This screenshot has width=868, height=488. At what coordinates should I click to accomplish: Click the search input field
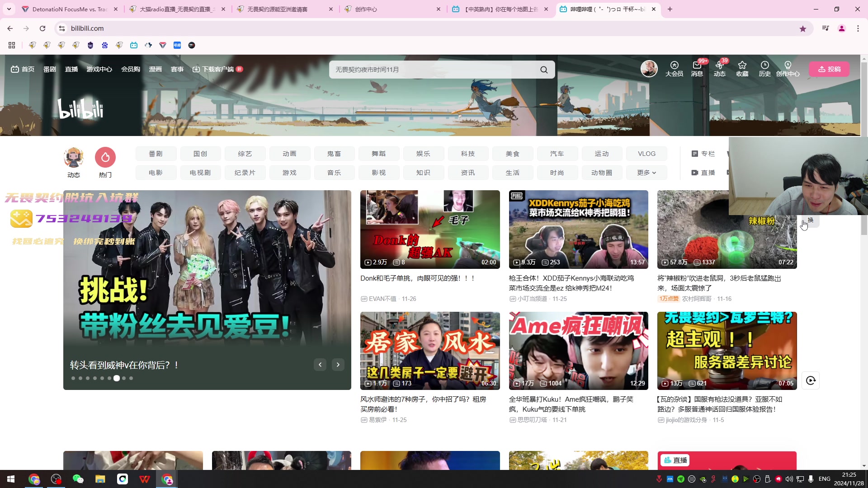pyautogui.click(x=434, y=70)
